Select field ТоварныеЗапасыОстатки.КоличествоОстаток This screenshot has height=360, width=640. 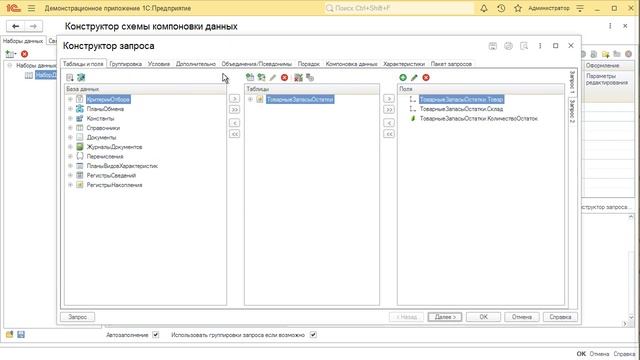(x=479, y=118)
